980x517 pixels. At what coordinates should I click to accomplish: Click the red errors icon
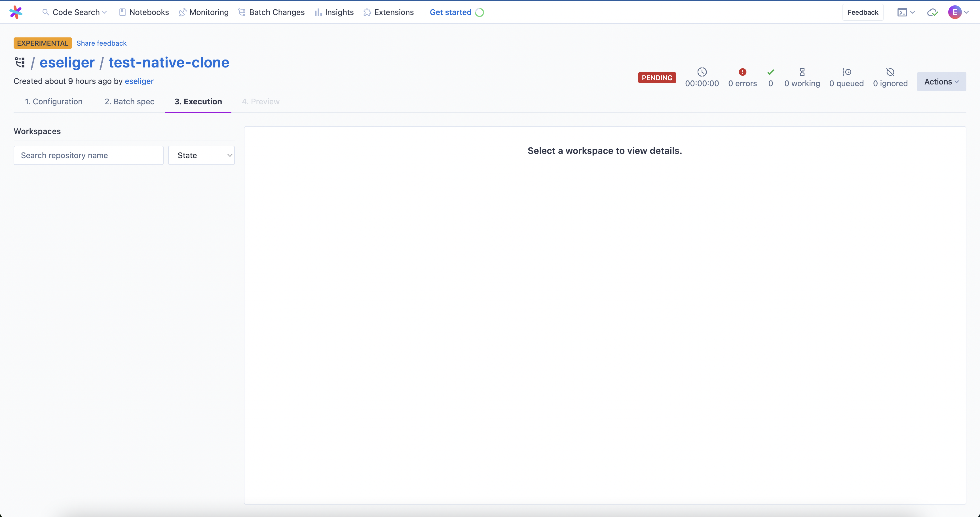click(743, 72)
